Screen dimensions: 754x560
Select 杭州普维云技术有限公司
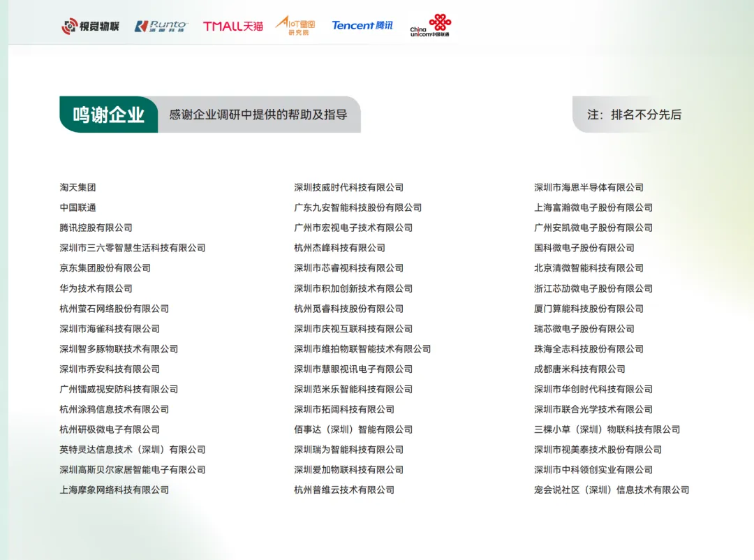(x=344, y=490)
